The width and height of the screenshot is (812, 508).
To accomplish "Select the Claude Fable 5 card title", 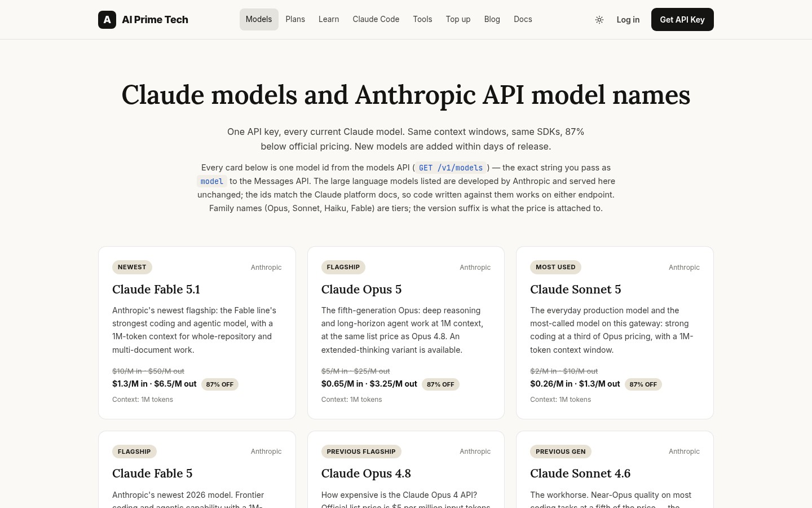I will [x=152, y=474].
